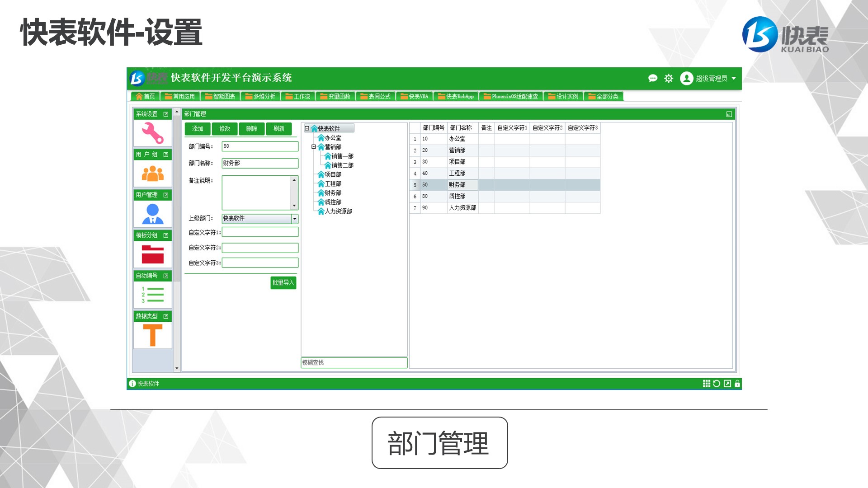Image resolution: width=868 pixels, height=488 pixels.
Task: Pop out the 用户组 sidebar panel
Action: [166, 155]
